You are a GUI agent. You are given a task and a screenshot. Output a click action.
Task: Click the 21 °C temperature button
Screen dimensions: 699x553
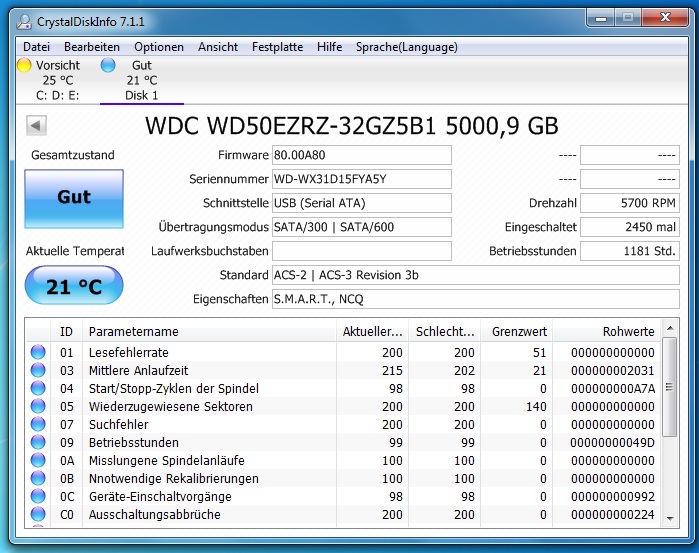click(74, 285)
